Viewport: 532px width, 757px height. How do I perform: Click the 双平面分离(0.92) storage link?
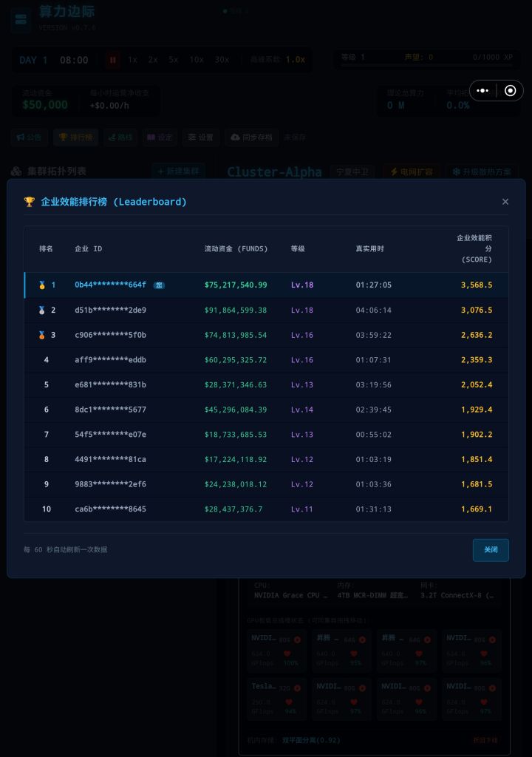[311, 739]
